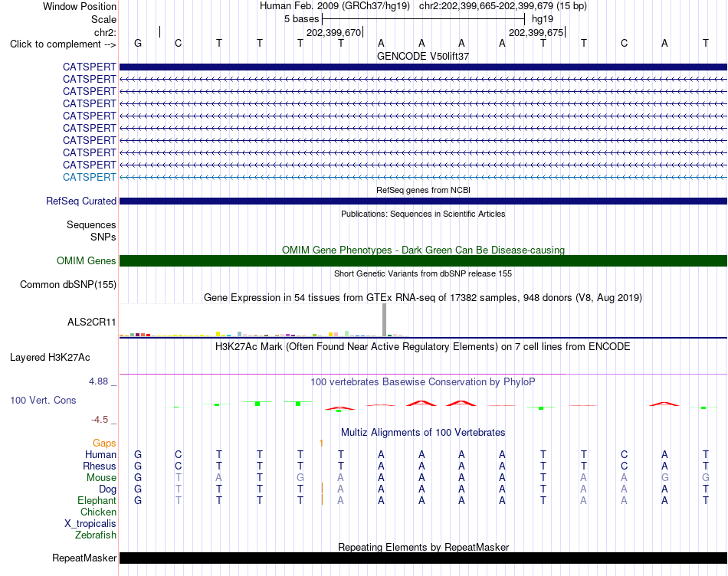Click the Layered H3K27Ac track label

click(50, 358)
